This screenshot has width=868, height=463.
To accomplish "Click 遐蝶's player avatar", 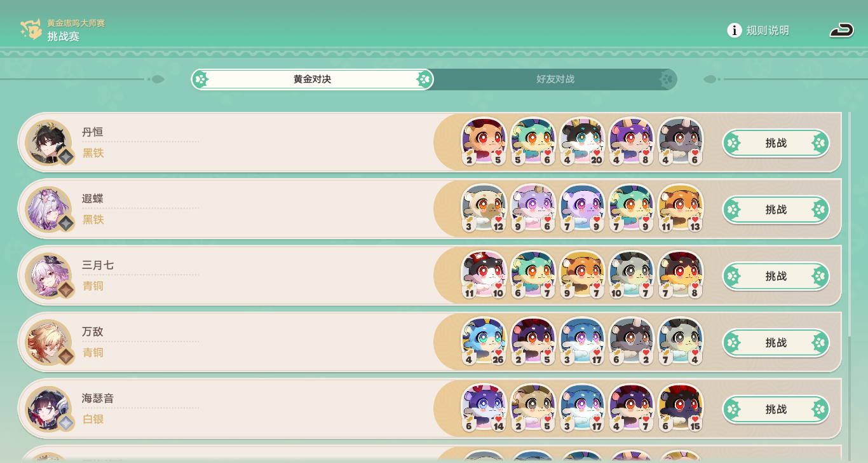I will pos(48,209).
